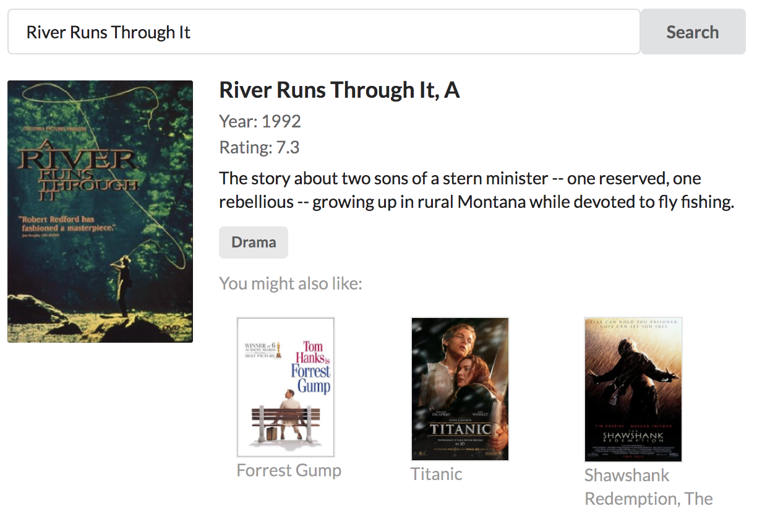757x532 pixels.
Task: Follow the Forrest Gump title link
Action: [x=289, y=470]
